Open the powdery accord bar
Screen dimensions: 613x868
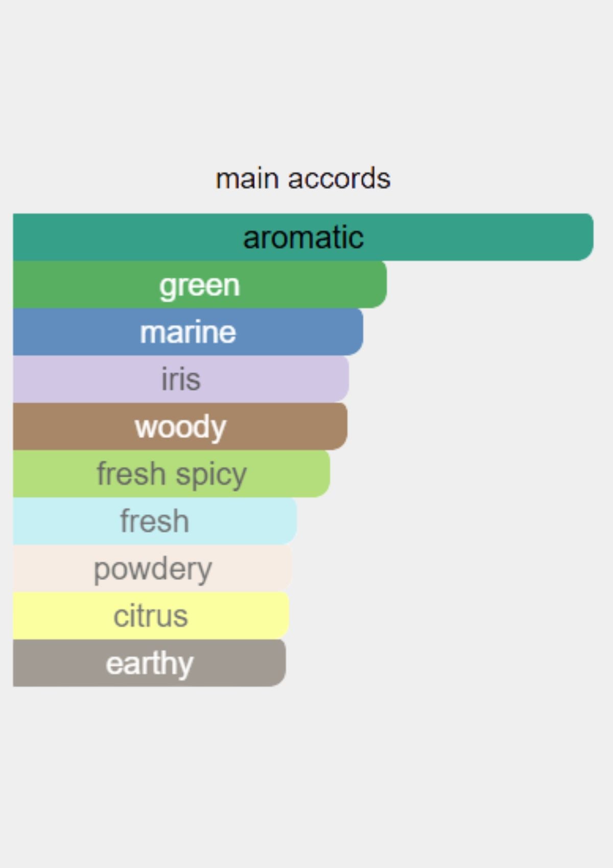[x=152, y=568]
